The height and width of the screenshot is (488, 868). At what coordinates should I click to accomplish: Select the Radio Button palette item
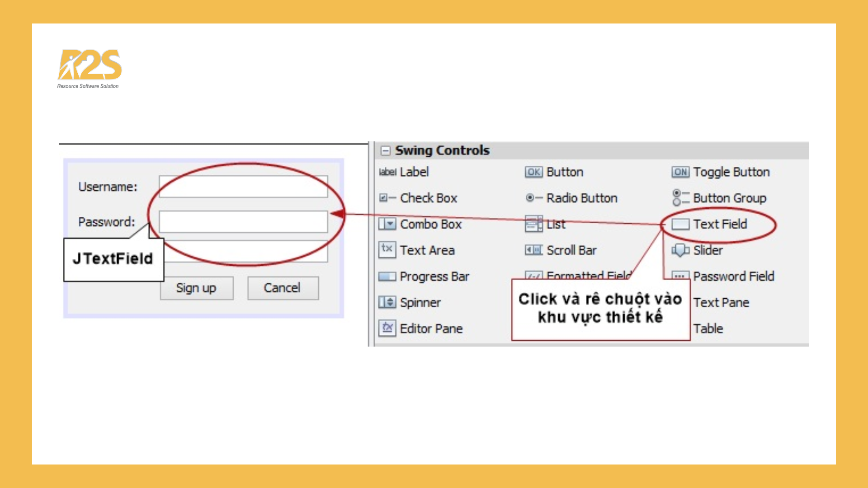[581, 198]
